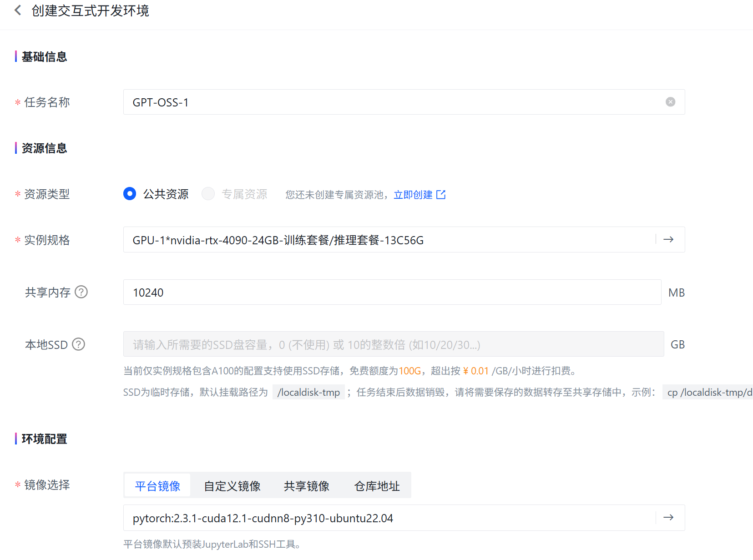
Task: Click the 创建交互式开发环境 page title
Action: pyautogui.click(x=90, y=10)
